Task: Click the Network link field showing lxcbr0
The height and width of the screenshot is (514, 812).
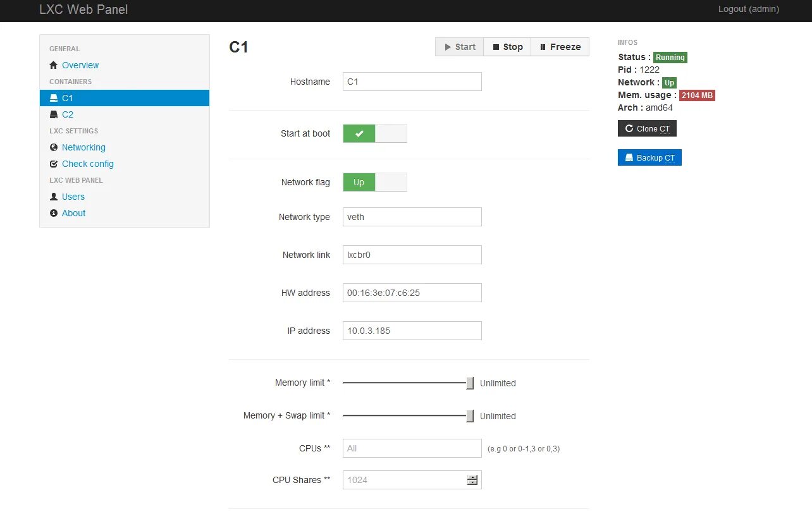Action: tap(412, 255)
